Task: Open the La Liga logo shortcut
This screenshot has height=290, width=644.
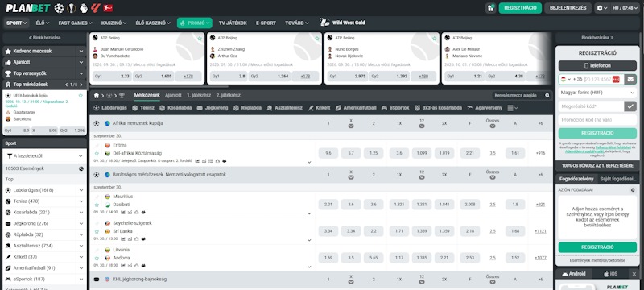Action: coord(96,8)
